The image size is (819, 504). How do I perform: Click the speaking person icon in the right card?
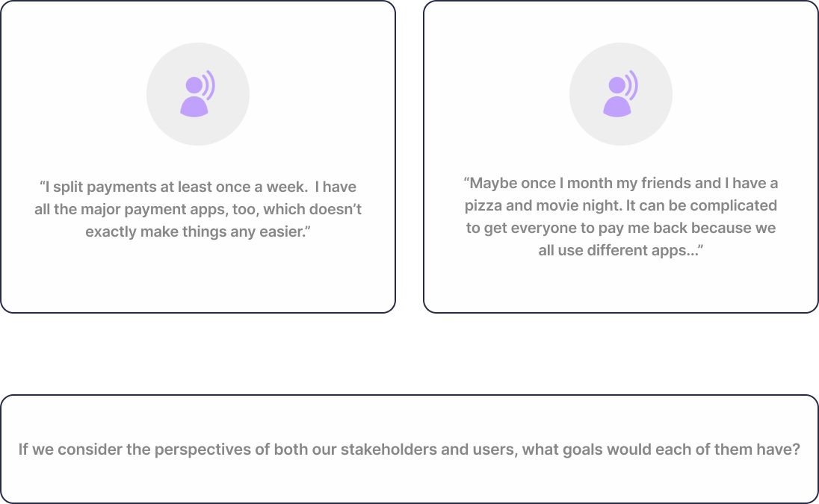(x=619, y=95)
